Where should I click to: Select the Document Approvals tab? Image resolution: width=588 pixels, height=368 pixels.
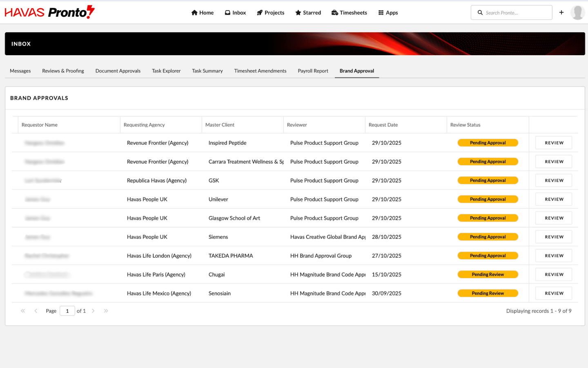pyautogui.click(x=118, y=71)
